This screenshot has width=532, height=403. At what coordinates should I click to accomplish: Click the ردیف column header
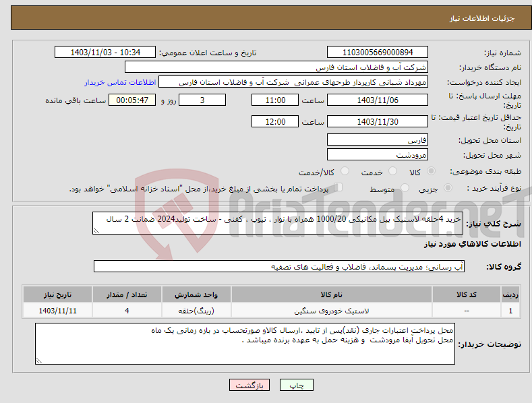tap(510, 294)
